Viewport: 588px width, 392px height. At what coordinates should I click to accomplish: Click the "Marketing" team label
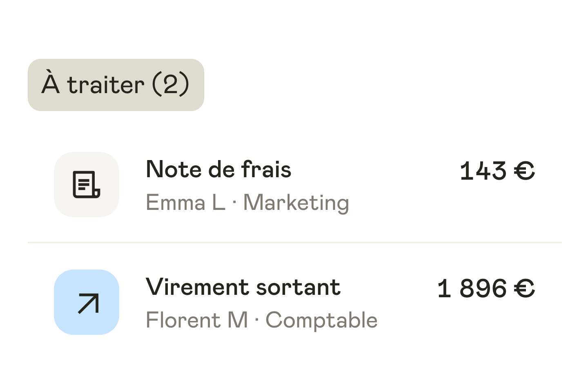coord(296,203)
